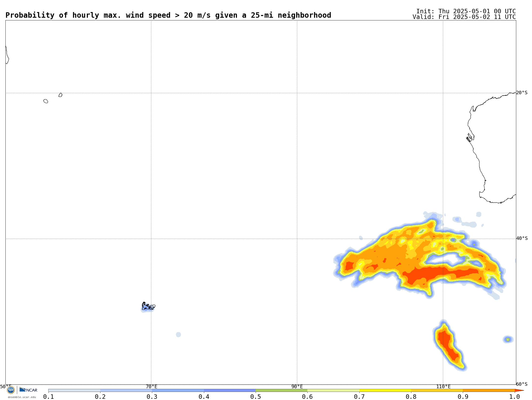Image resolution: width=532 pixels, height=400 pixels.
Task: Pick the 0.5–0.6 green colorbar segment
Action: [x=282, y=390]
